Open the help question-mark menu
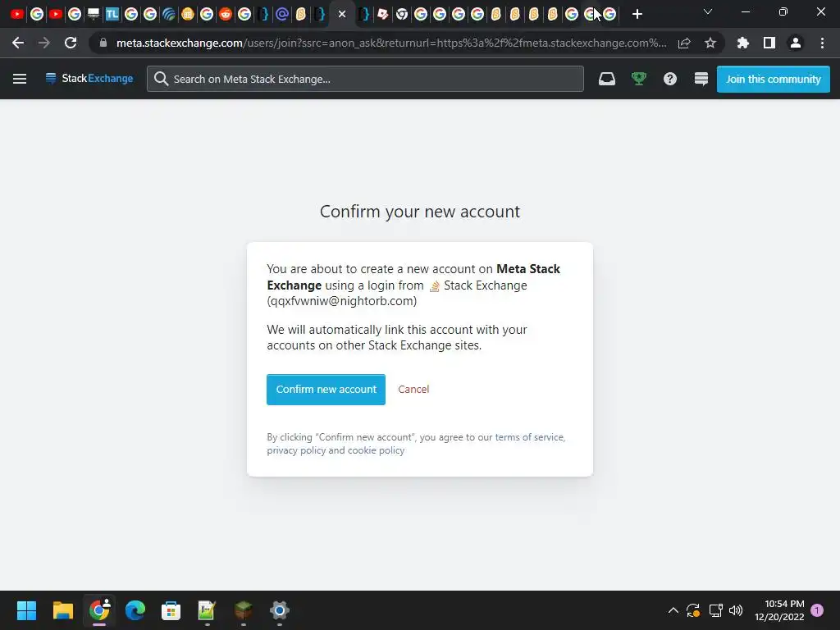840x630 pixels. tap(670, 79)
